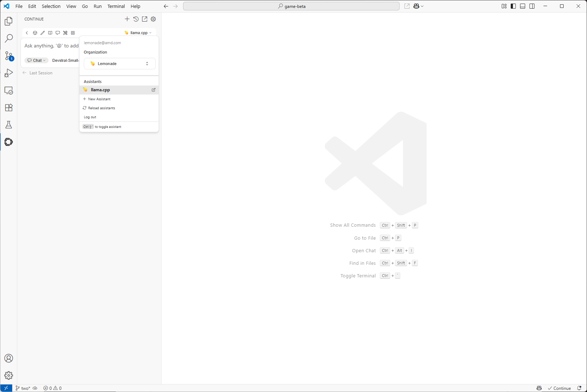Open notifications bell in status bar

579,388
